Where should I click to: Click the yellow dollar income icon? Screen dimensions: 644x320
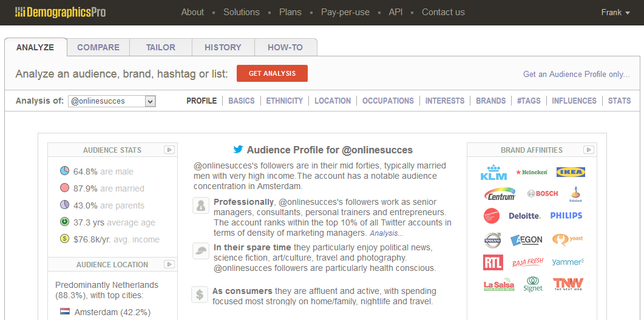64,239
